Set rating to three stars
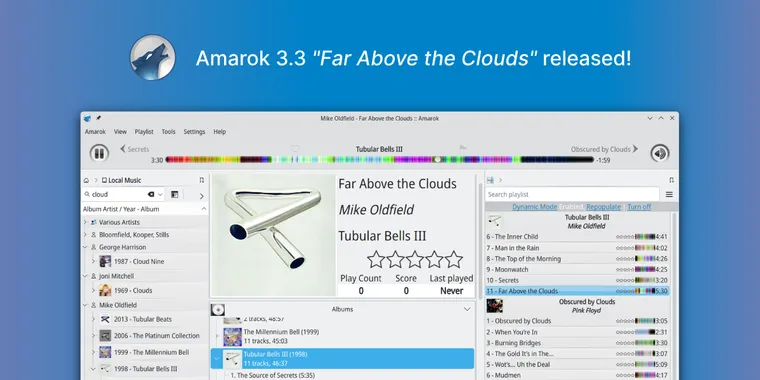Viewport: 760px width, 380px height. pyautogui.click(x=415, y=259)
